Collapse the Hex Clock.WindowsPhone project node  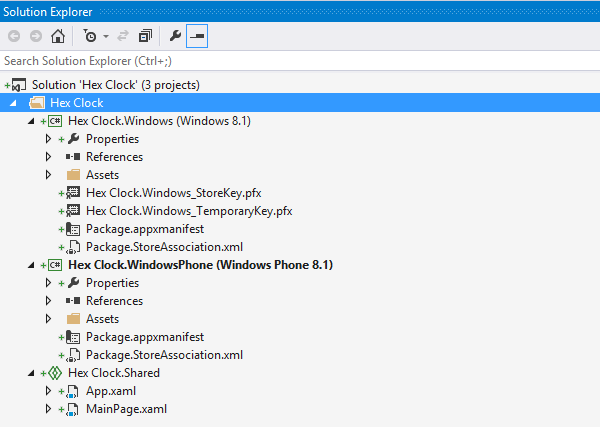point(31,265)
